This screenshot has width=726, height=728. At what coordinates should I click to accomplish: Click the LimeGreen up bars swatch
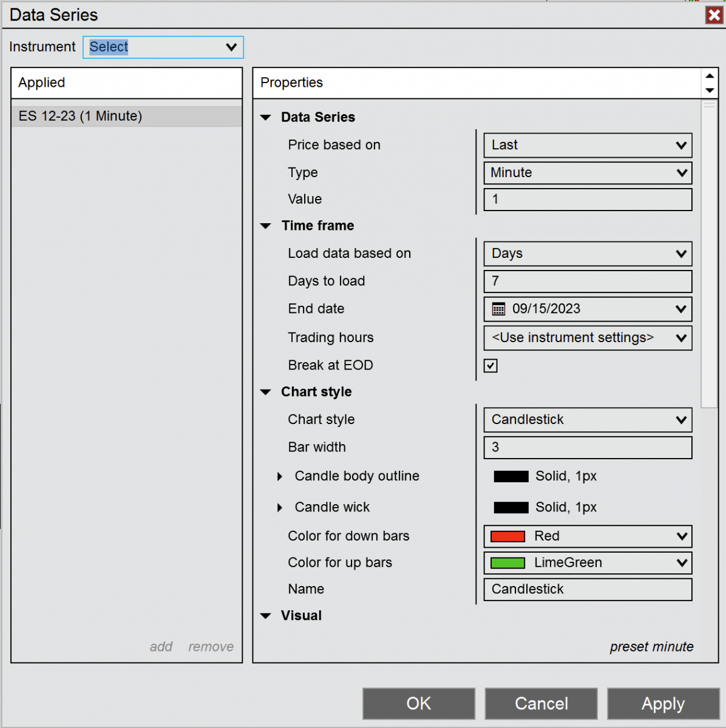[x=507, y=563]
